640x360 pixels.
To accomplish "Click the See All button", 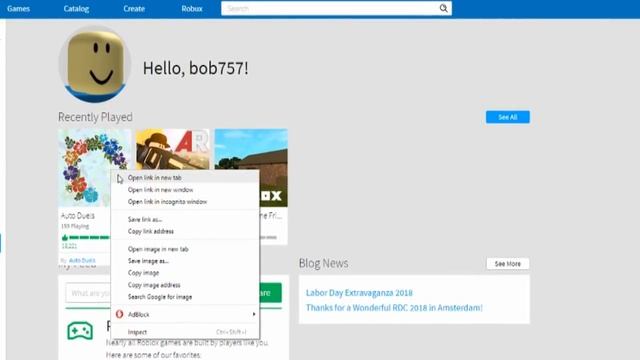I will 508,117.
